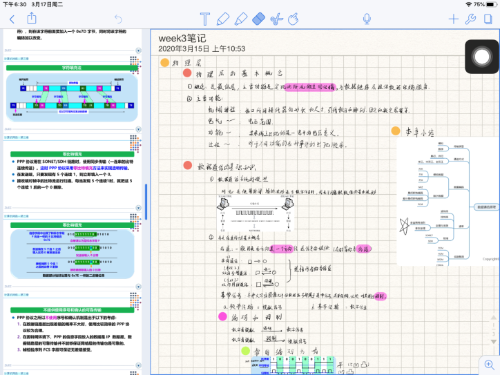Start audio recording with the microphone

(367, 19)
